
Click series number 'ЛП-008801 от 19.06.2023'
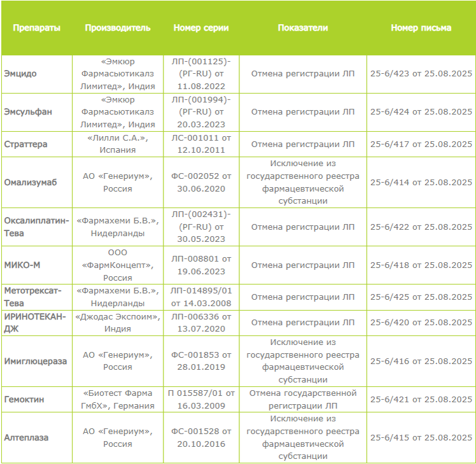[201, 265]
